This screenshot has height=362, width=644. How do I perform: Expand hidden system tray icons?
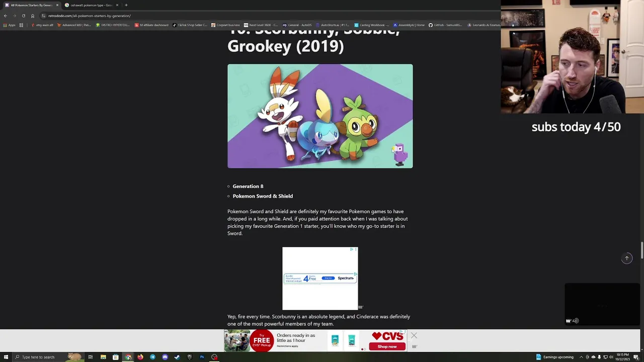[x=581, y=357]
